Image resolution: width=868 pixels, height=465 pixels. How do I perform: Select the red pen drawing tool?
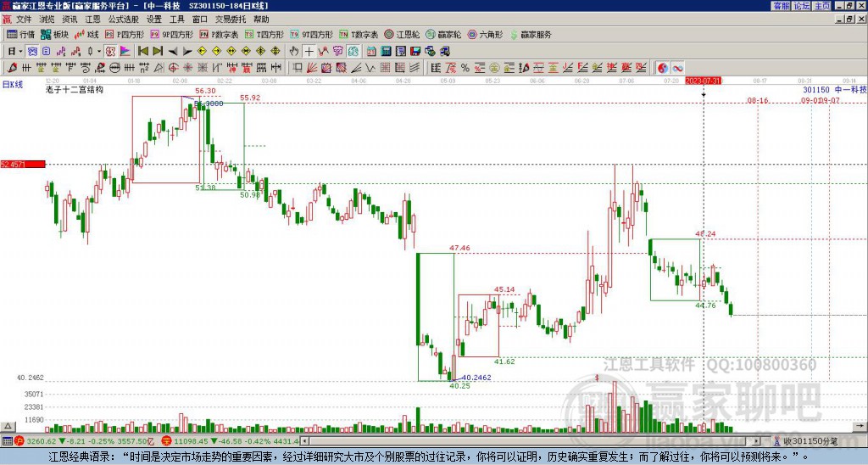click(x=12, y=68)
